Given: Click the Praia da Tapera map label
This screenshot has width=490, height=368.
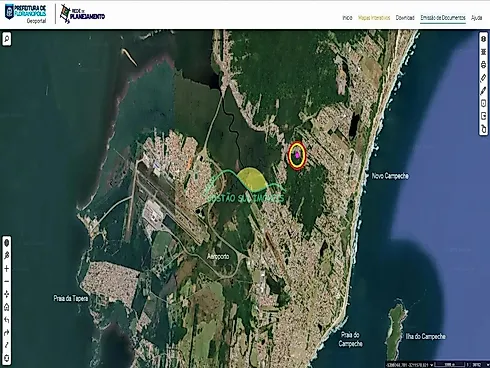Looking at the screenshot, I should click(x=71, y=298).
